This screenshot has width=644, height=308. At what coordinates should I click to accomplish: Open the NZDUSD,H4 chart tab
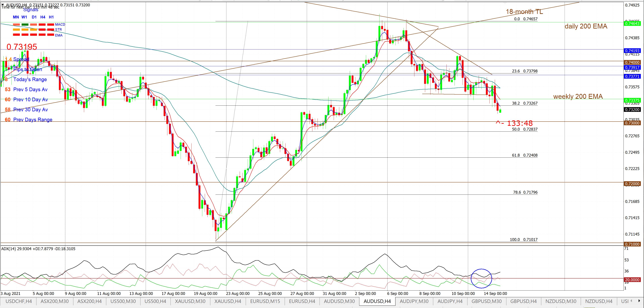[599, 301]
